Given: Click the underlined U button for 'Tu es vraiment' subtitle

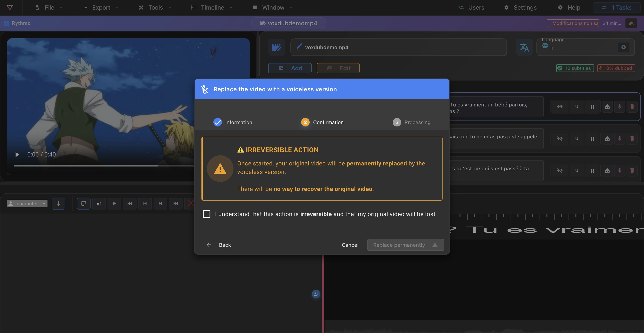Looking at the screenshot, I should click(592, 107).
